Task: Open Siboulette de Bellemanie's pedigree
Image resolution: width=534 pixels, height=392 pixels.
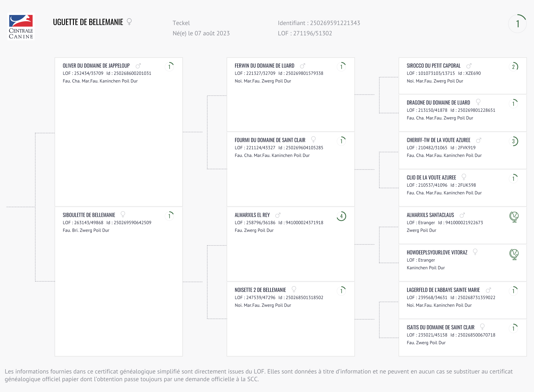Action: [x=89, y=215]
